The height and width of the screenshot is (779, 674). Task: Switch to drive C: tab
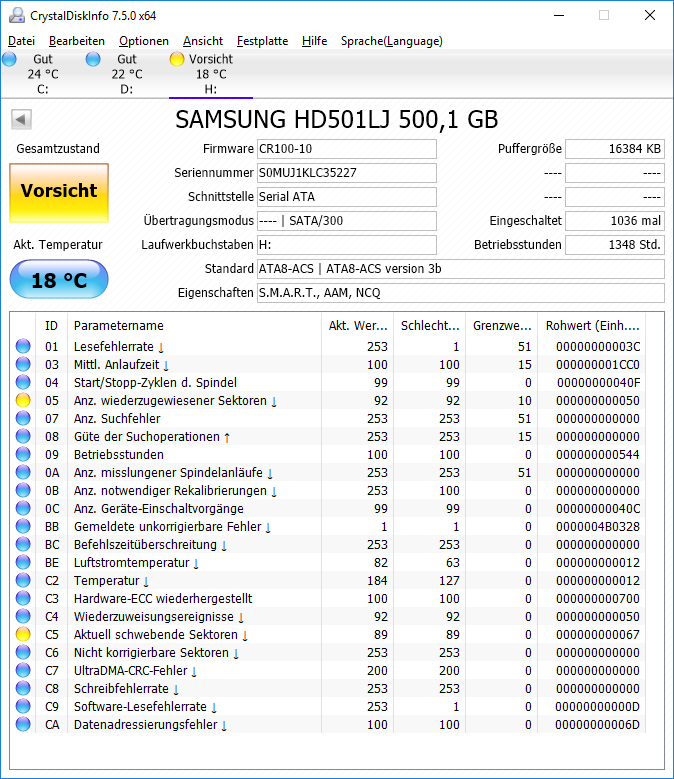pyautogui.click(x=43, y=74)
